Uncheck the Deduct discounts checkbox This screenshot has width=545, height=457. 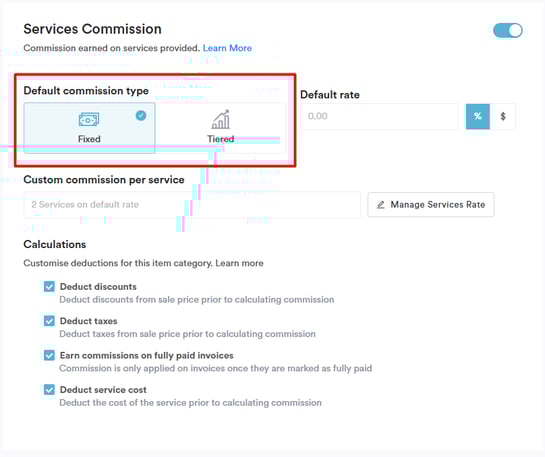click(x=49, y=287)
